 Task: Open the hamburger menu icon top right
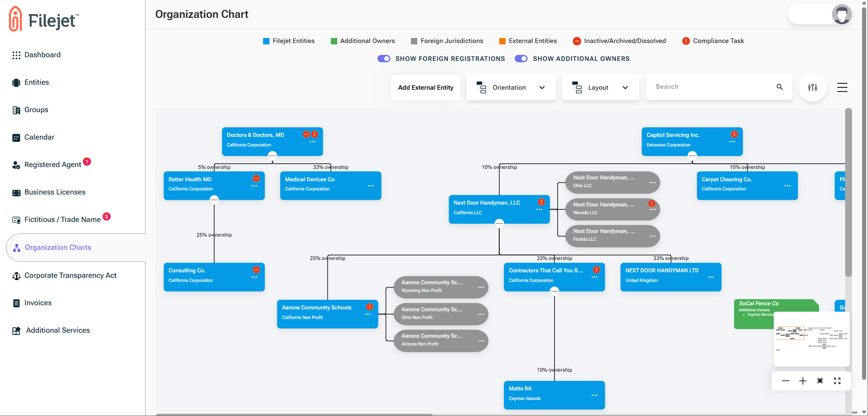(x=842, y=87)
